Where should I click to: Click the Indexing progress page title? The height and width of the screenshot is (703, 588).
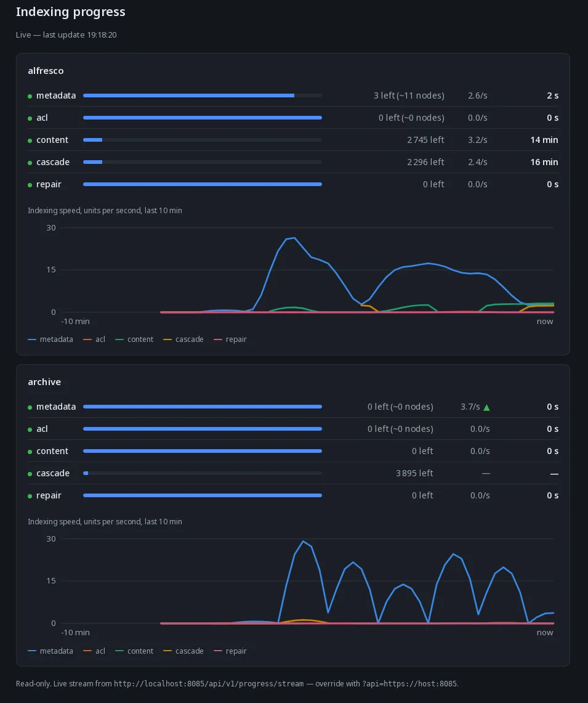pos(71,12)
